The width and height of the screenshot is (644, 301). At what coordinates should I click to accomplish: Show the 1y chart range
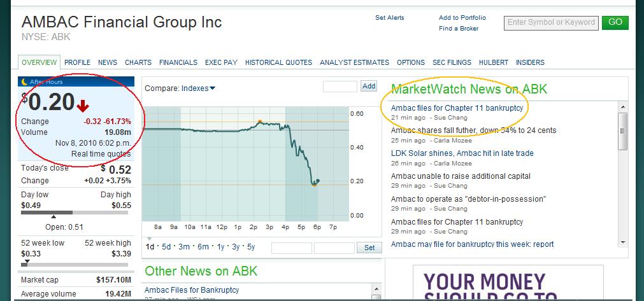220,247
